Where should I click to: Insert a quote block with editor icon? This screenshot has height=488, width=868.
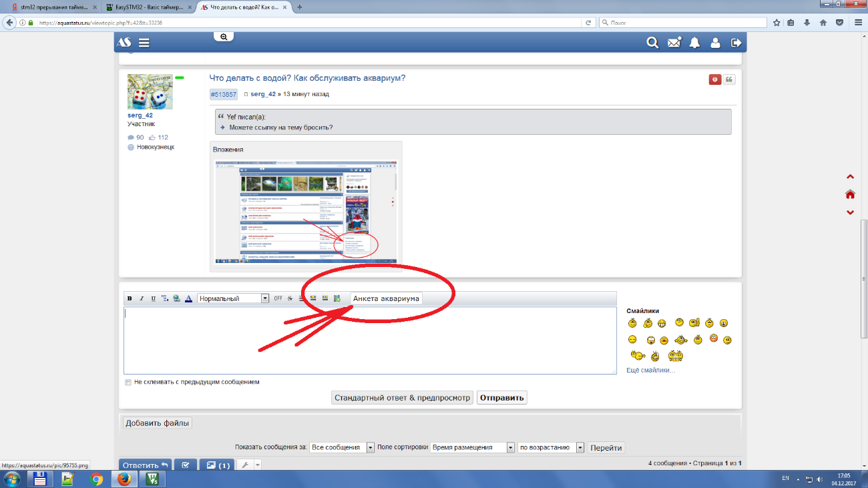(x=165, y=298)
